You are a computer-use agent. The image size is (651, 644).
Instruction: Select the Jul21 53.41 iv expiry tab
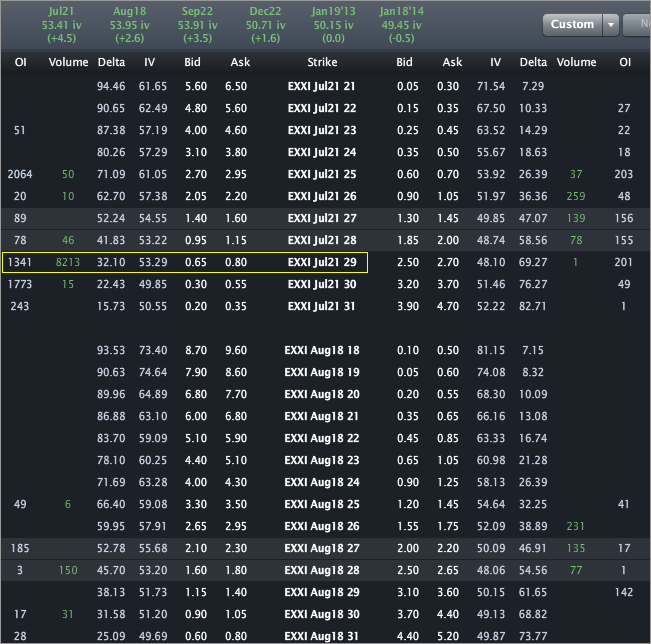(61, 25)
